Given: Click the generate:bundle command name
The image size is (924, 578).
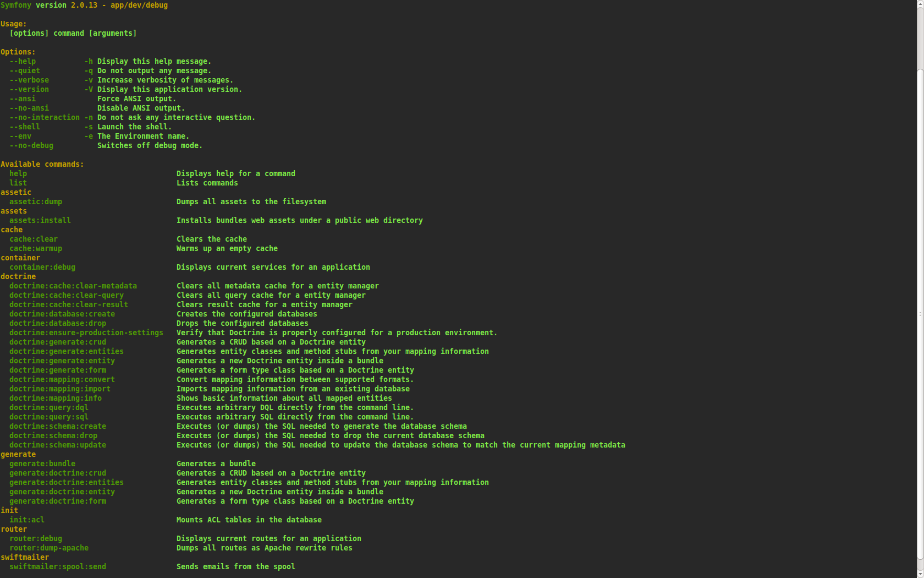Looking at the screenshot, I should tap(42, 464).
